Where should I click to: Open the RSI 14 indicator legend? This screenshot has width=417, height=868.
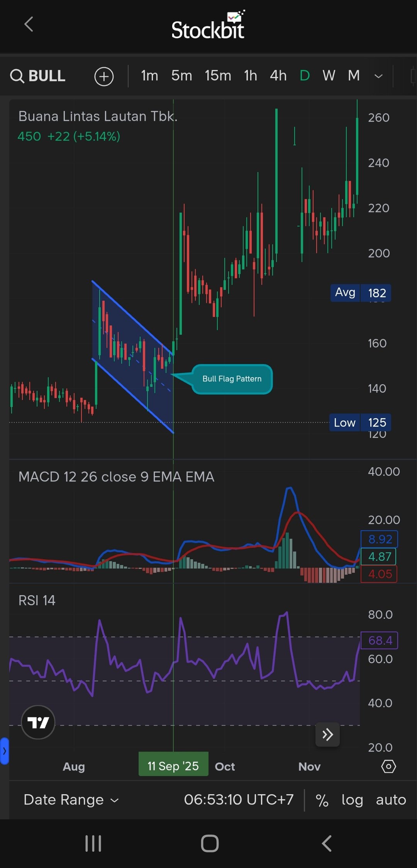pyautogui.click(x=37, y=600)
